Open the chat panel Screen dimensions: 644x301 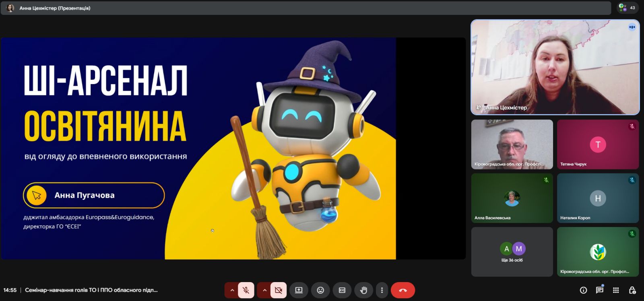coord(600,290)
